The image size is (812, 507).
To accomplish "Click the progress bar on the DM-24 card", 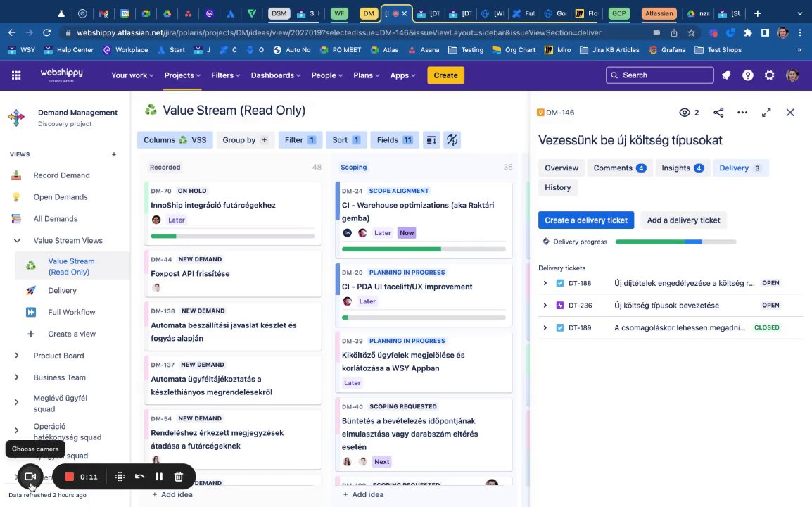I will point(424,249).
